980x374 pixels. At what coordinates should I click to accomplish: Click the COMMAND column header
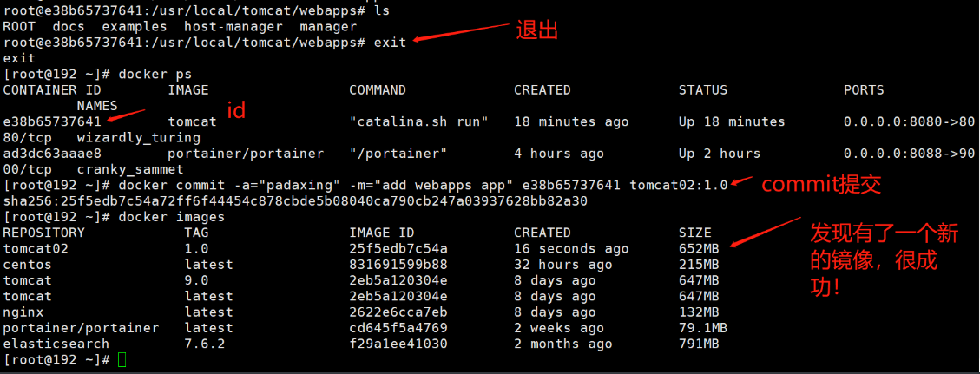378,90
